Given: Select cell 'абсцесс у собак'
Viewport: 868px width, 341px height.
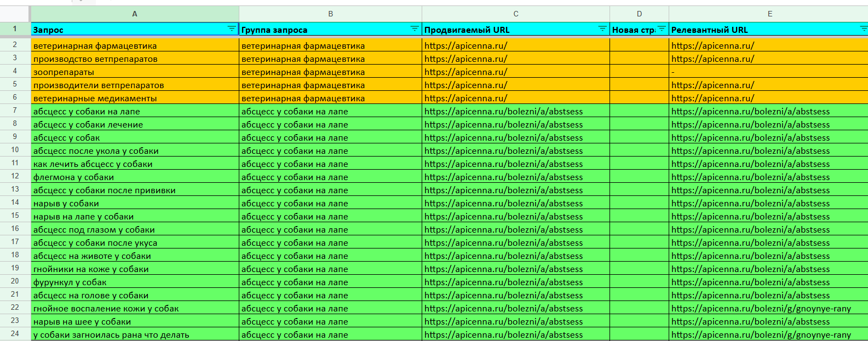Looking at the screenshot, I should pos(135,137).
